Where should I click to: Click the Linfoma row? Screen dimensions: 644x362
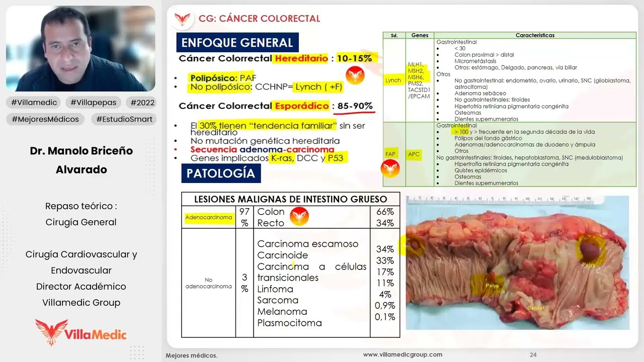[275, 289]
